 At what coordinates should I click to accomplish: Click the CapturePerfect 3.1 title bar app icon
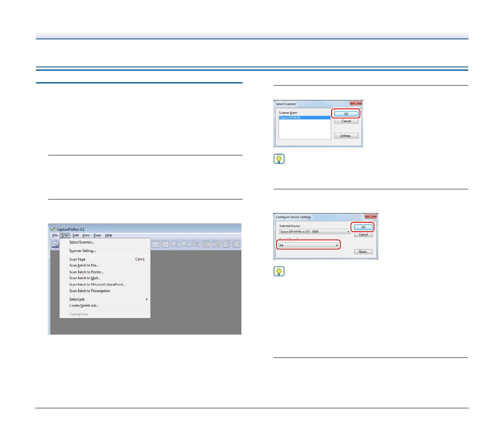[x=53, y=229]
